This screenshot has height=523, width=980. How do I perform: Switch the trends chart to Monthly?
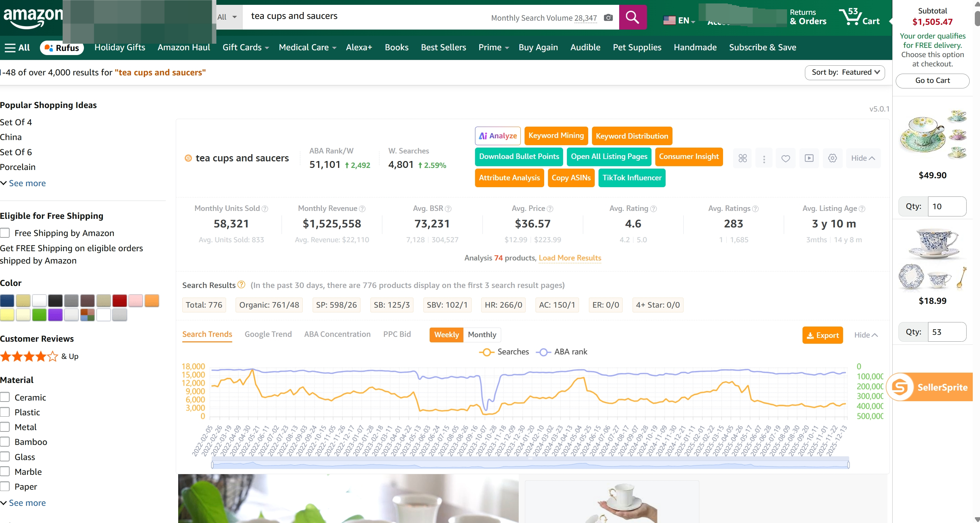(x=482, y=335)
